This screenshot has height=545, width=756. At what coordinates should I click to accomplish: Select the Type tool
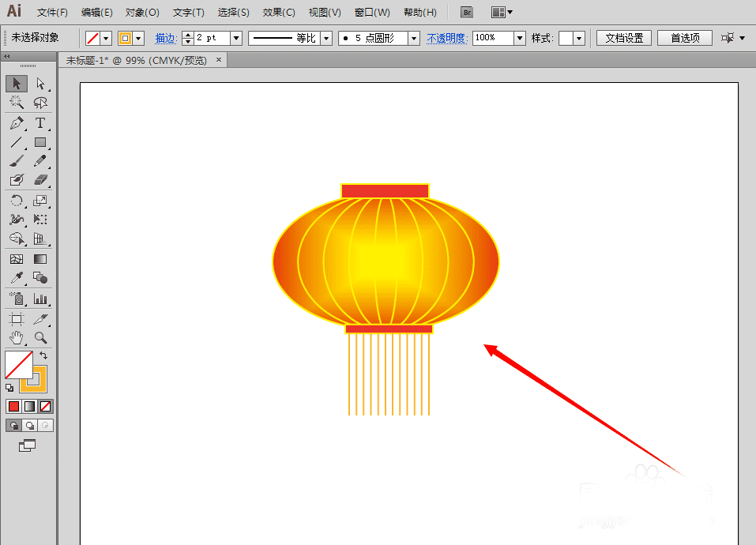[40, 123]
